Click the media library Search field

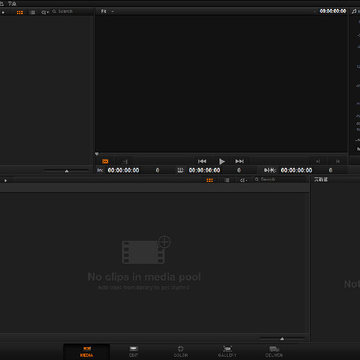[x=72, y=11]
